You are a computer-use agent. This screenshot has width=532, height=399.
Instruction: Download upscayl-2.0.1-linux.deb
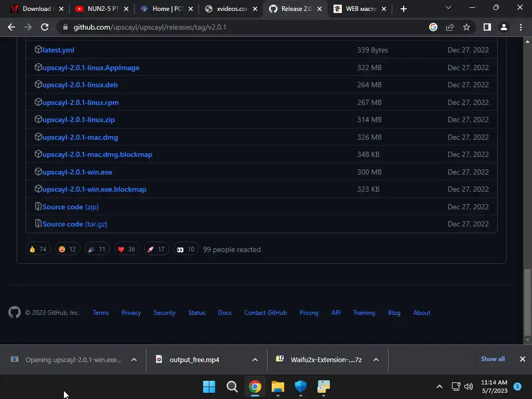[79, 85]
